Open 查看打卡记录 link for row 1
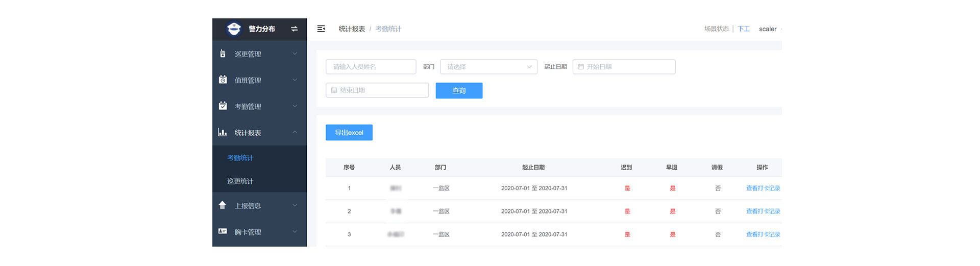 [763, 189]
